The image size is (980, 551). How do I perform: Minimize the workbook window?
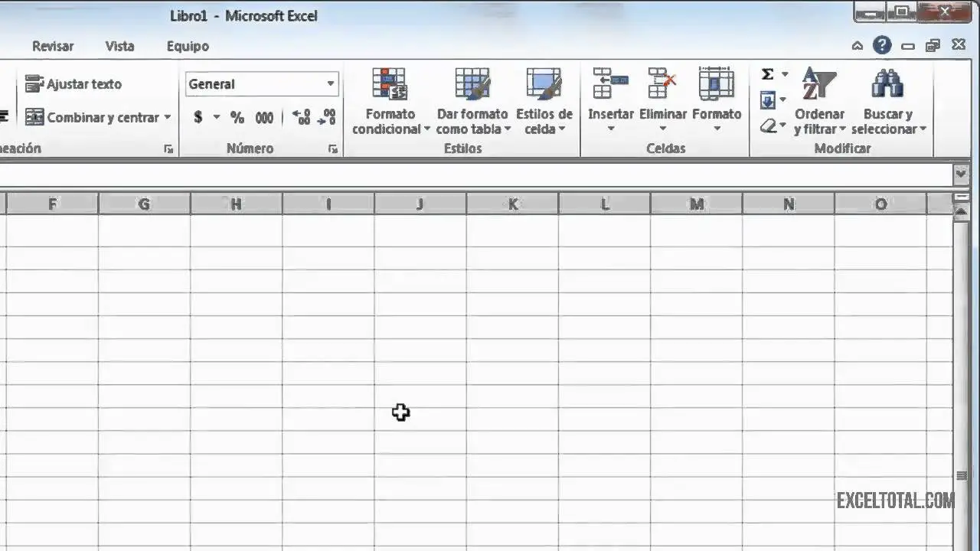point(908,46)
